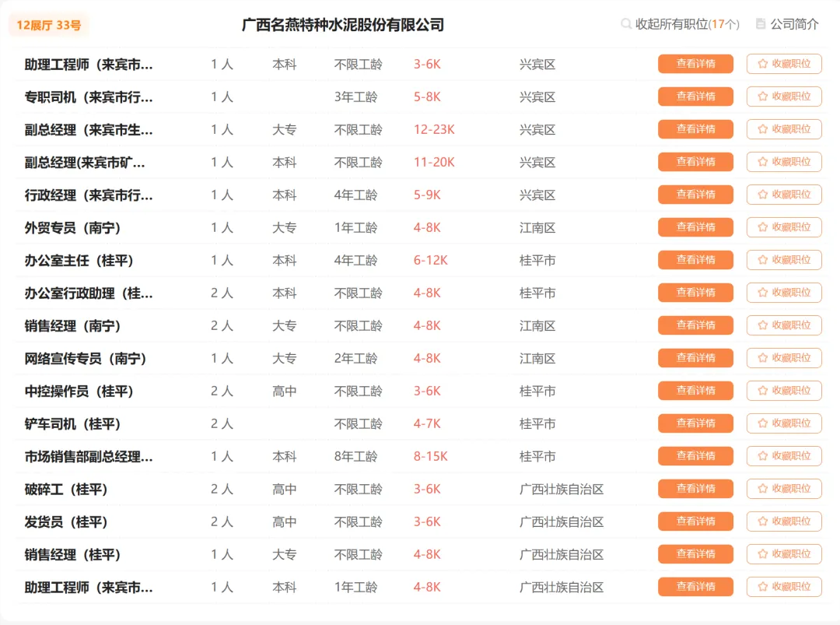Screen dimensions: 840x625
Task: Click the 8年工龄 experience requirement
Action: (355, 457)
